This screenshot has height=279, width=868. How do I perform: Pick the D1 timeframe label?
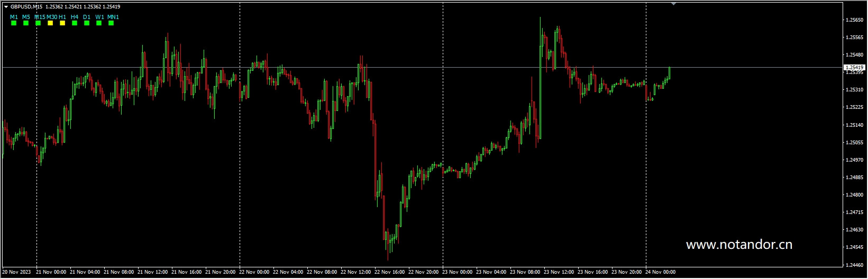pyautogui.click(x=87, y=17)
